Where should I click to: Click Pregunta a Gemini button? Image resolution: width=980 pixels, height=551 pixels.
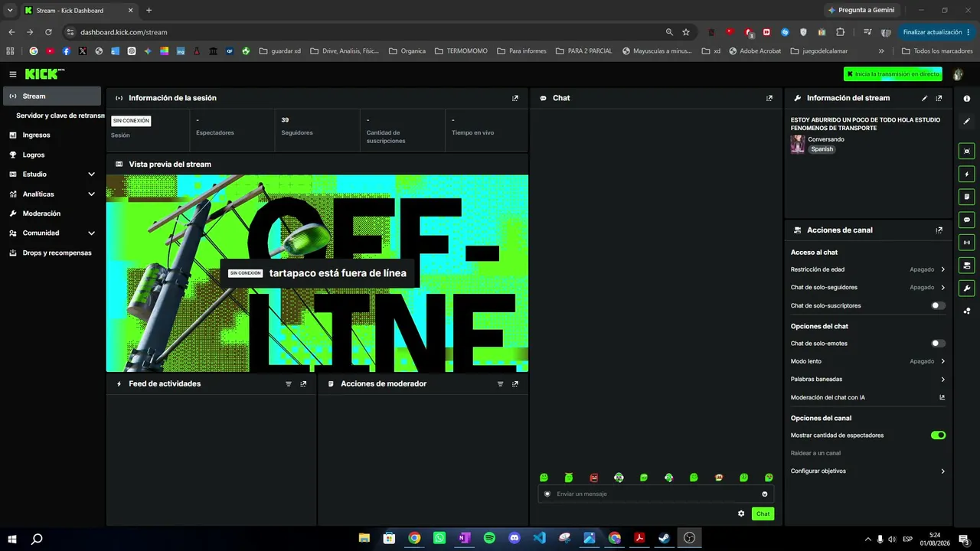[x=861, y=10]
